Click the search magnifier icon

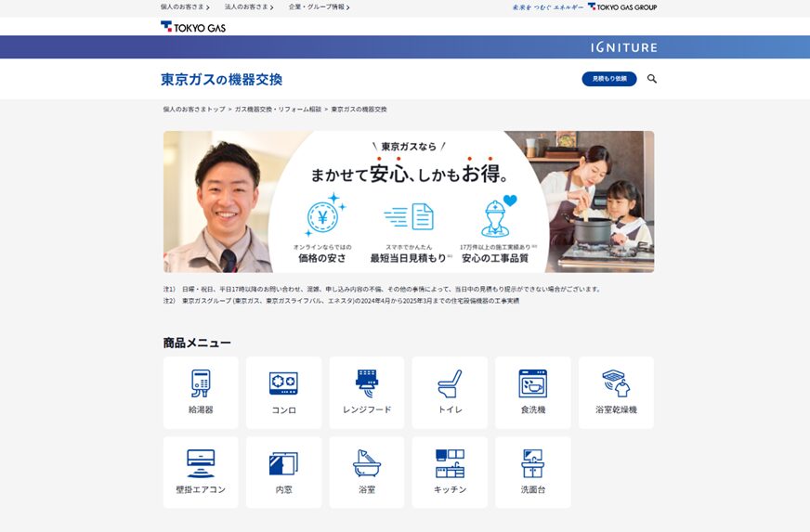tap(652, 79)
